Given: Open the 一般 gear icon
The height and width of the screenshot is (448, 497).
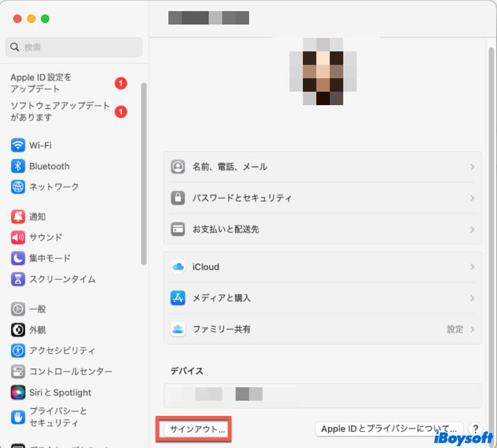Looking at the screenshot, I should pyautogui.click(x=18, y=309).
